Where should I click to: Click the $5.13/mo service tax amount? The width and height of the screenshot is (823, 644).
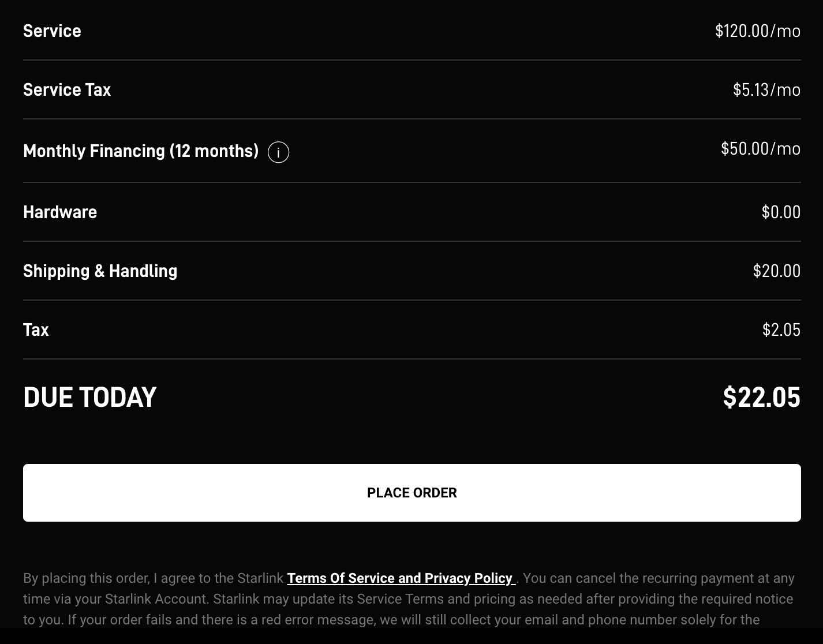coord(767,90)
